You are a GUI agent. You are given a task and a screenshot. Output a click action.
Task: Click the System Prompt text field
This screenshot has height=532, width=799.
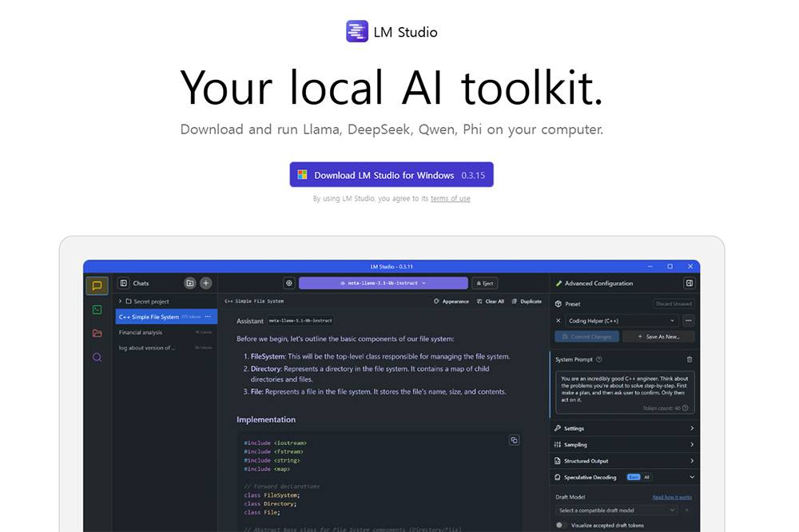[x=624, y=388]
